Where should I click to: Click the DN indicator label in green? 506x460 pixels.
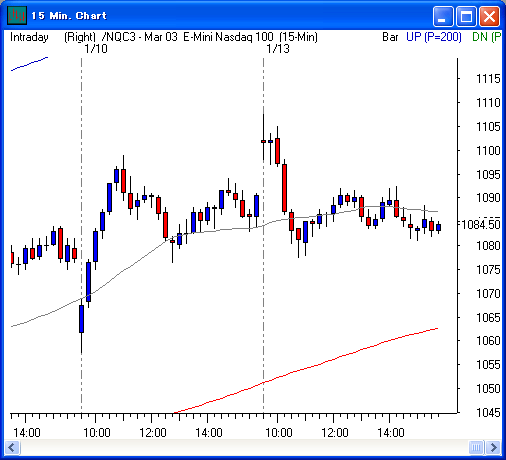[487, 37]
